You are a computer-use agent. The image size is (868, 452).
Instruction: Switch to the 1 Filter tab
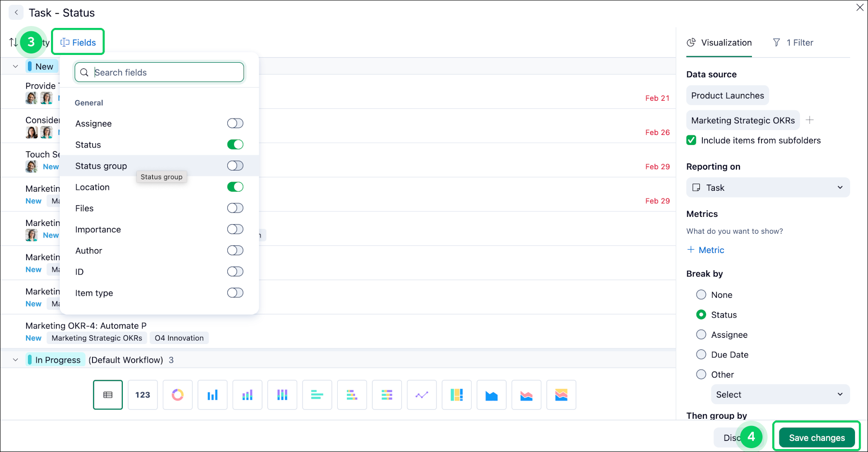793,42
